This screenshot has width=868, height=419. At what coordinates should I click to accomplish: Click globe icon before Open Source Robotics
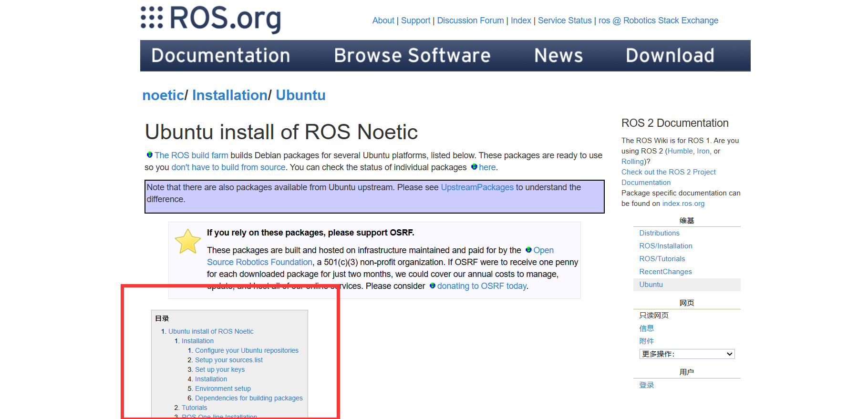tap(528, 250)
